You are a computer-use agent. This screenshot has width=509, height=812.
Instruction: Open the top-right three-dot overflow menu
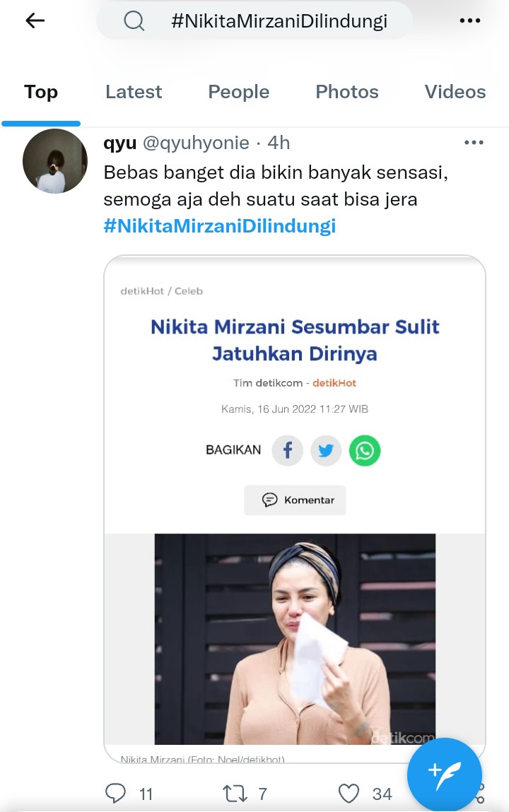(470, 21)
